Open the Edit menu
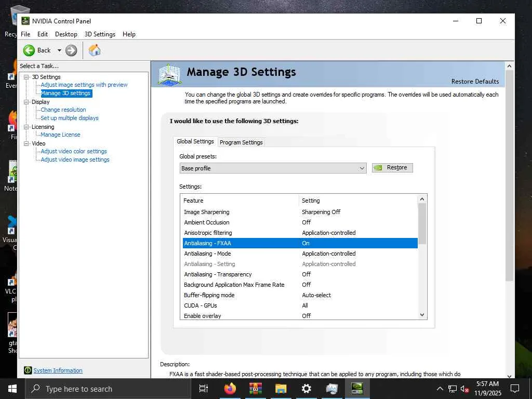The height and width of the screenshot is (399, 532). point(43,34)
